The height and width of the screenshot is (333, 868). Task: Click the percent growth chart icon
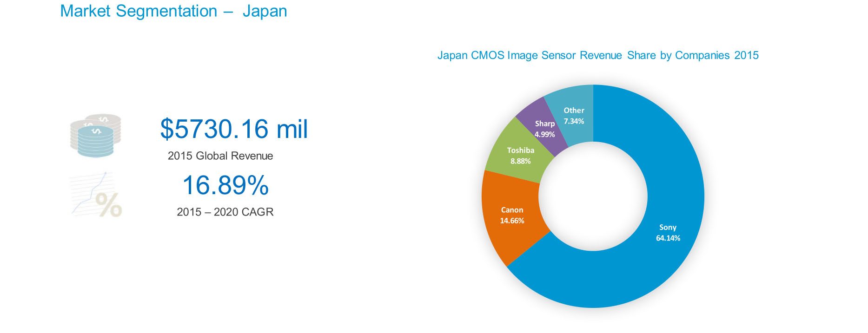(96, 195)
